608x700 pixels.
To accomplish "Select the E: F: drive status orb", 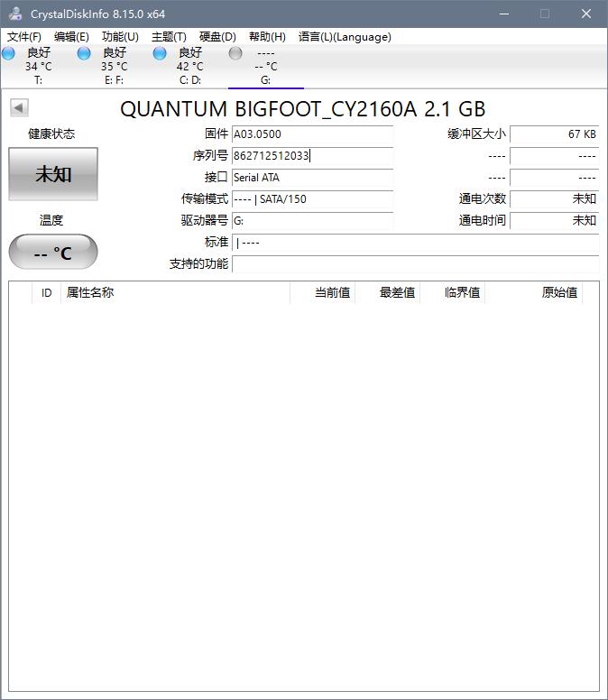I will (84, 53).
